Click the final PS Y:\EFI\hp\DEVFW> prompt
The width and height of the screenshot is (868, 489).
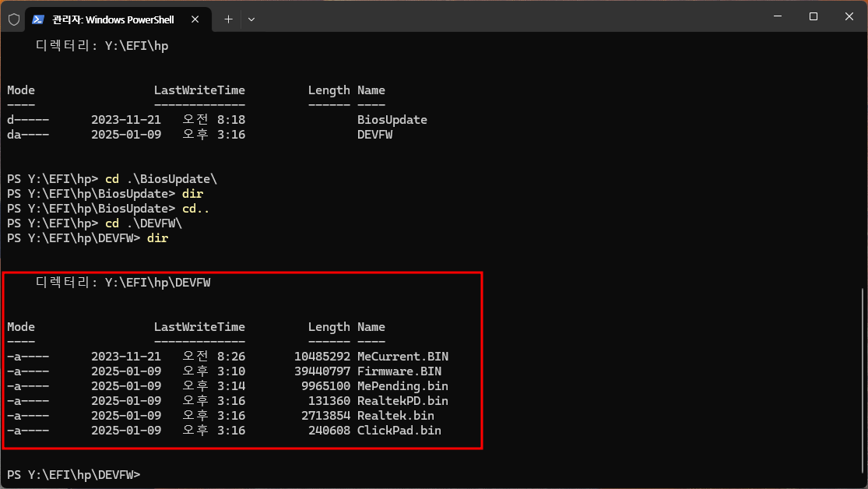pyautogui.click(x=74, y=475)
